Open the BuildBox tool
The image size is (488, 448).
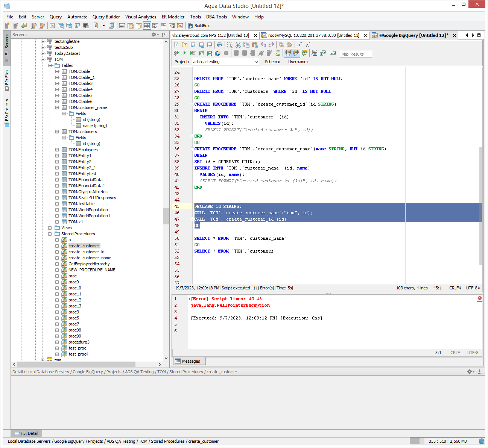click(x=199, y=26)
